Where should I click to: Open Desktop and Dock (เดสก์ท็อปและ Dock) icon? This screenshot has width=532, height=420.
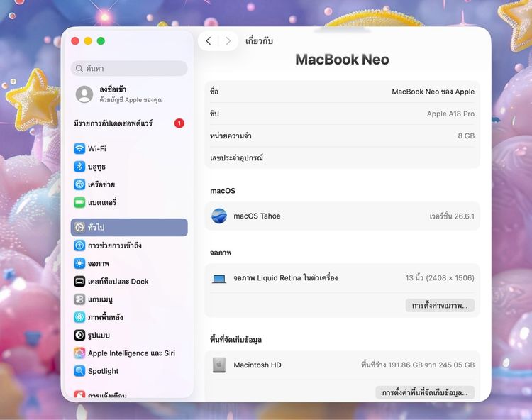point(79,281)
